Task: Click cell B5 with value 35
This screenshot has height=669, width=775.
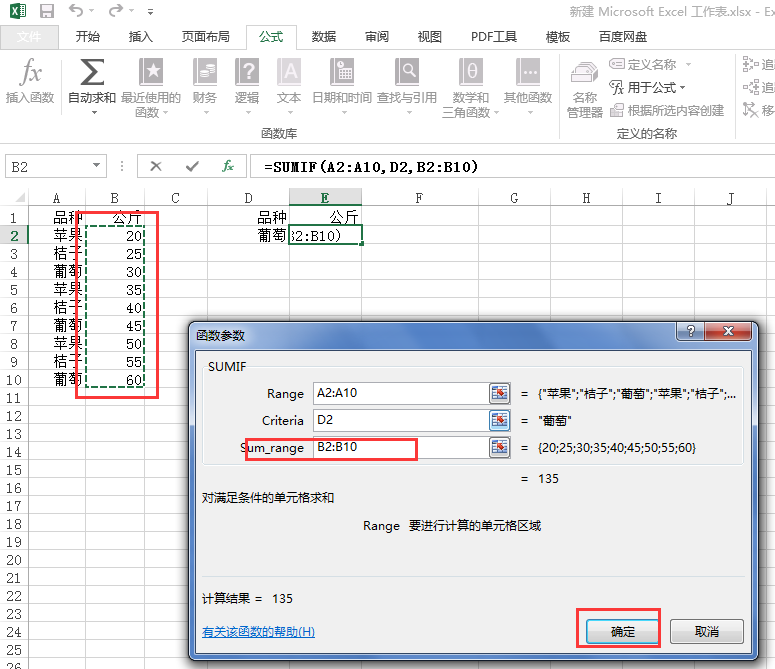Action: click(115, 290)
